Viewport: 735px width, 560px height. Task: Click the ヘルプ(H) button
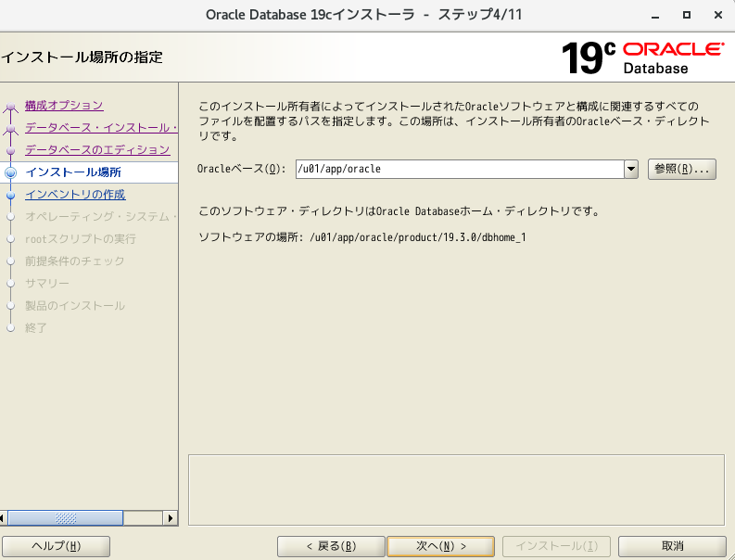coord(57,546)
